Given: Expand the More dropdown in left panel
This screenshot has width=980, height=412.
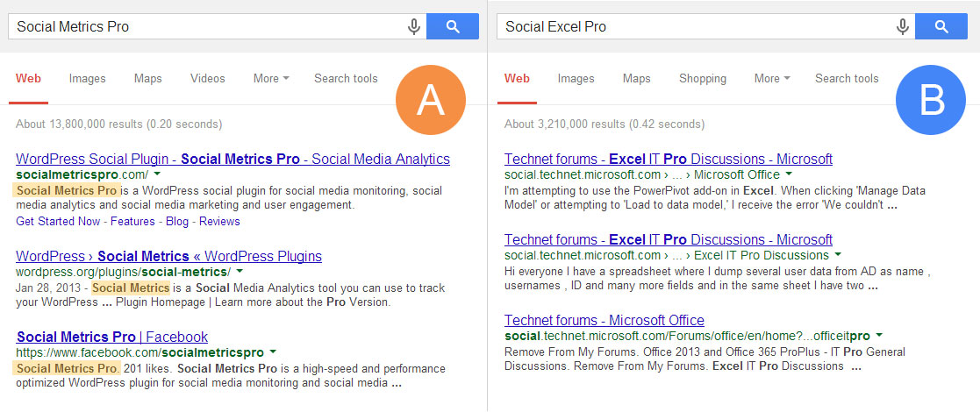Looking at the screenshot, I should (x=271, y=79).
